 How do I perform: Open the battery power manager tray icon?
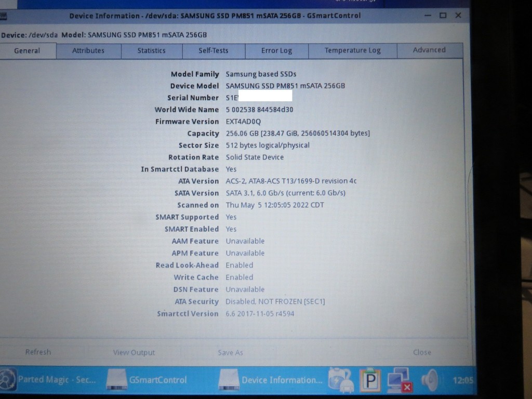(x=341, y=380)
